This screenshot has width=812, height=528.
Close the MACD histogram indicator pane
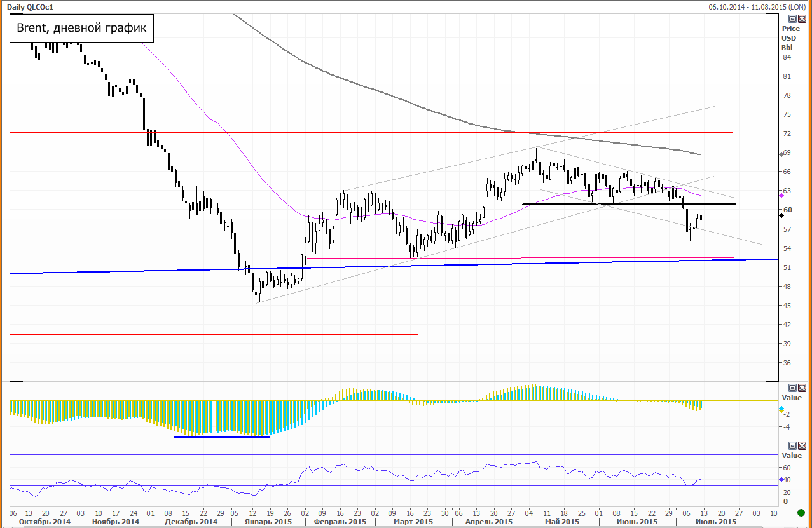[x=801, y=388]
